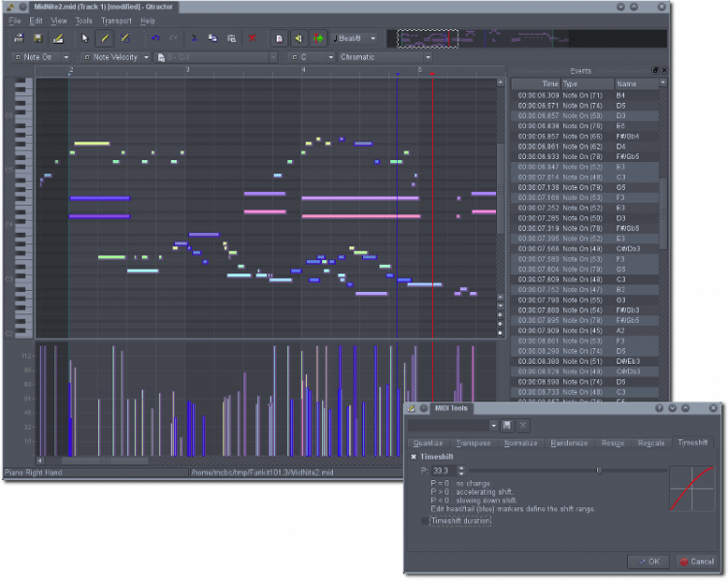
Task: Float the Events panel with its detach icon
Action: 655,70
